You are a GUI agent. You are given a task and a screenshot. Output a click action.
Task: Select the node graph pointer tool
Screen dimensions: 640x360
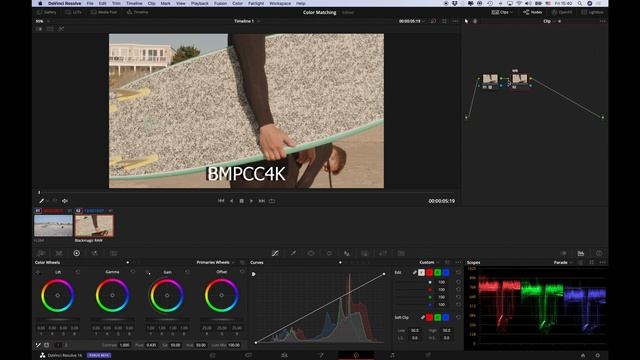pyautogui.click(x=466, y=21)
